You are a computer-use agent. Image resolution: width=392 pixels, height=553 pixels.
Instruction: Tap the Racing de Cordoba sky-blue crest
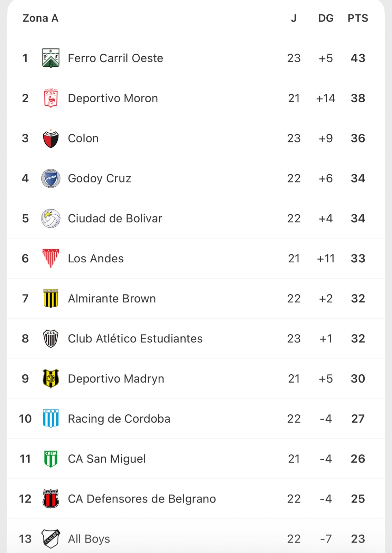point(51,419)
